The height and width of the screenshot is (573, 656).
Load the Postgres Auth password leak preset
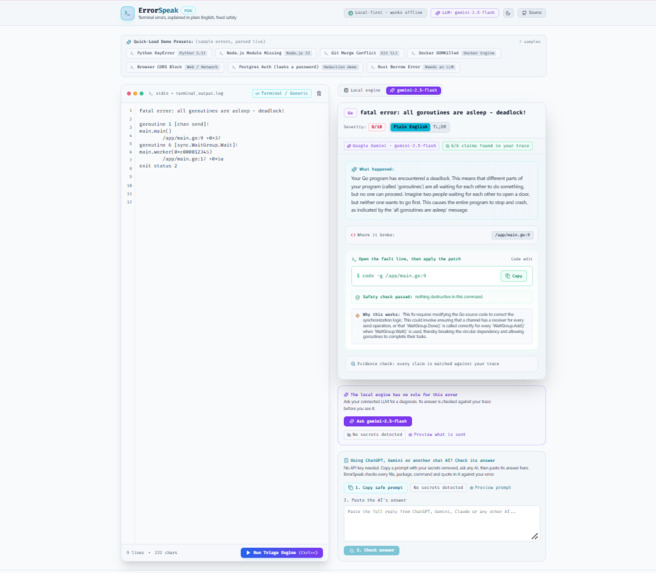click(x=295, y=67)
